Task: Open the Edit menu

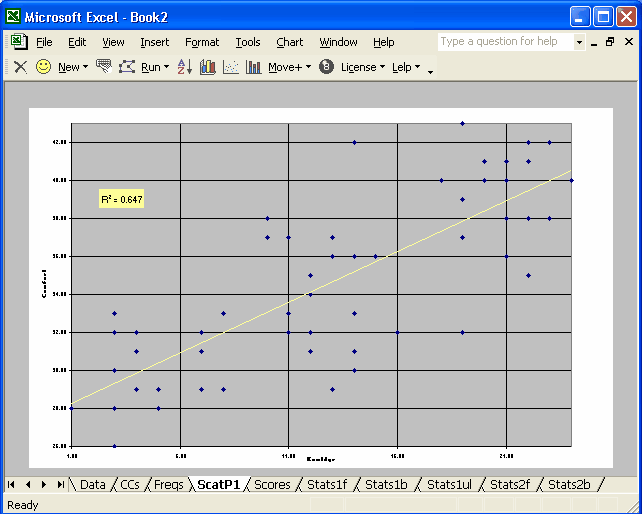Action: tap(77, 42)
